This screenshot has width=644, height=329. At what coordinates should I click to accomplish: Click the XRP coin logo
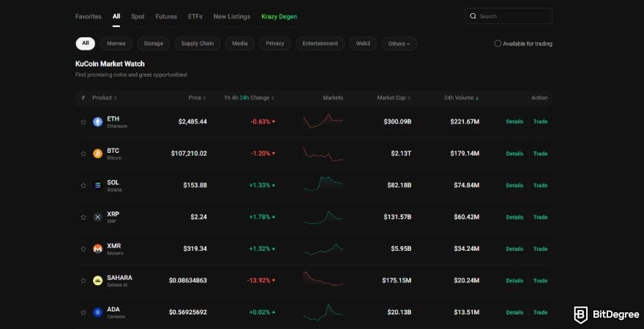click(x=98, y=217)
